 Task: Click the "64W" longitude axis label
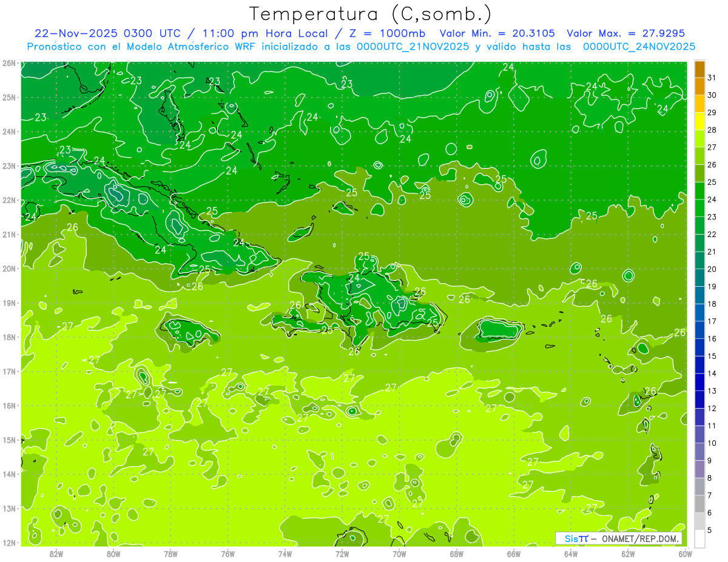(570, 554)
